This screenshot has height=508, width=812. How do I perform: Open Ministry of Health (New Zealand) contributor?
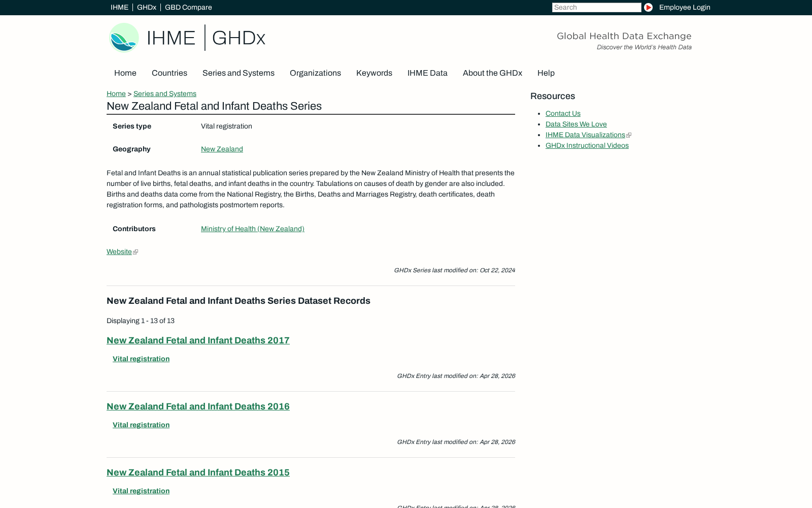[253, 229]
